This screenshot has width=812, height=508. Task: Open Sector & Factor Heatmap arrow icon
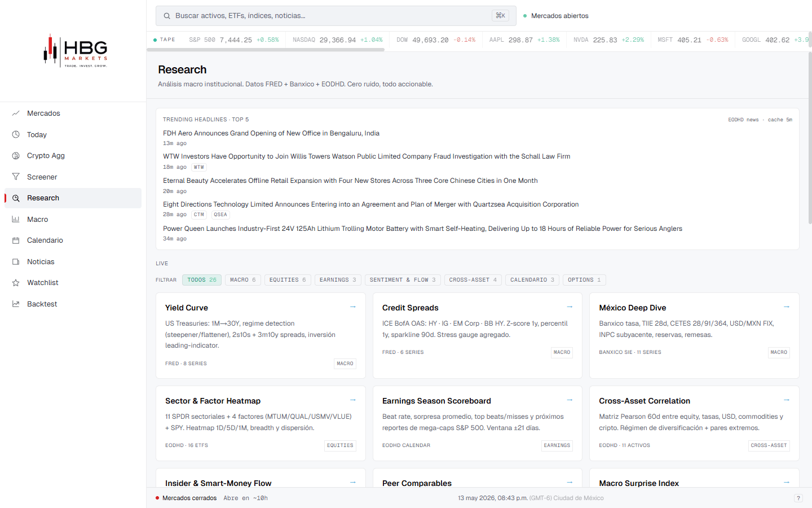(353, 400)
